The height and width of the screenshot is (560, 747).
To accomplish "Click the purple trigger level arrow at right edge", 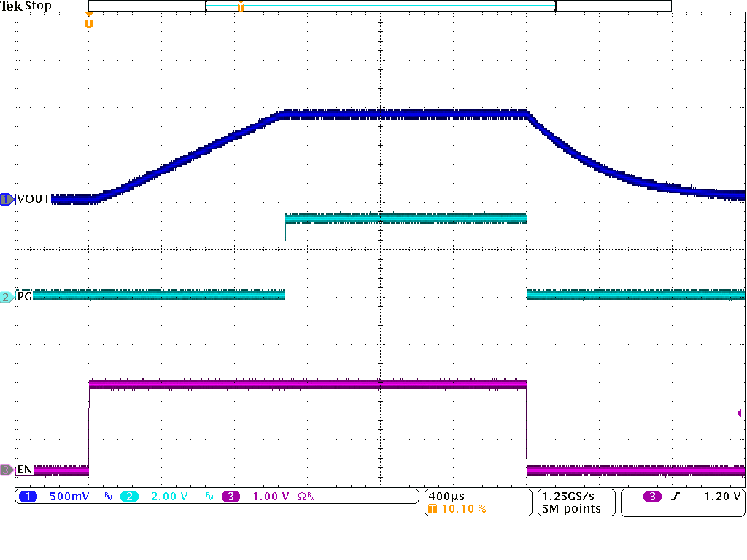I will click(x=740, y=413).
